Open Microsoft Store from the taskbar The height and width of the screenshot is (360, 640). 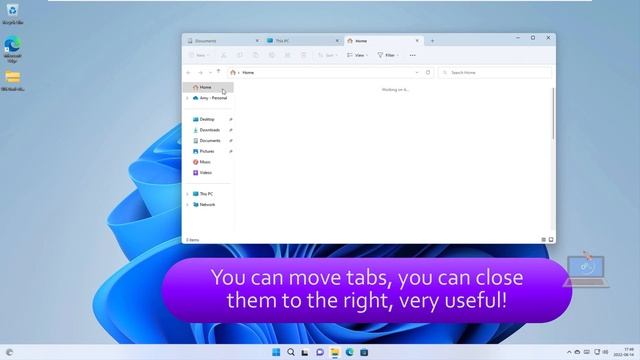364,352
